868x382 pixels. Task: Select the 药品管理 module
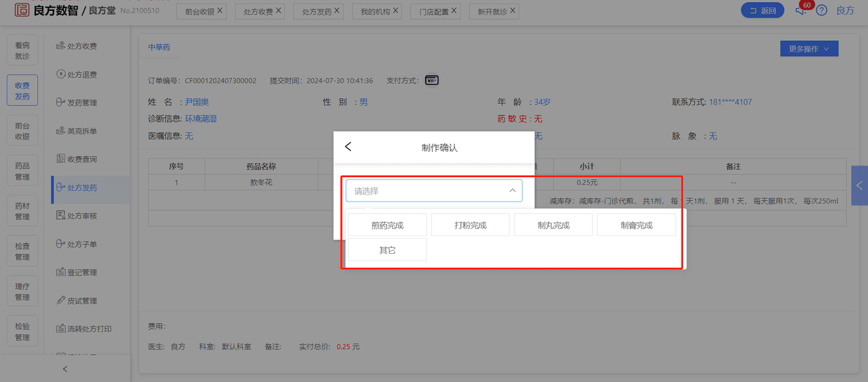[x=22, y=171]
